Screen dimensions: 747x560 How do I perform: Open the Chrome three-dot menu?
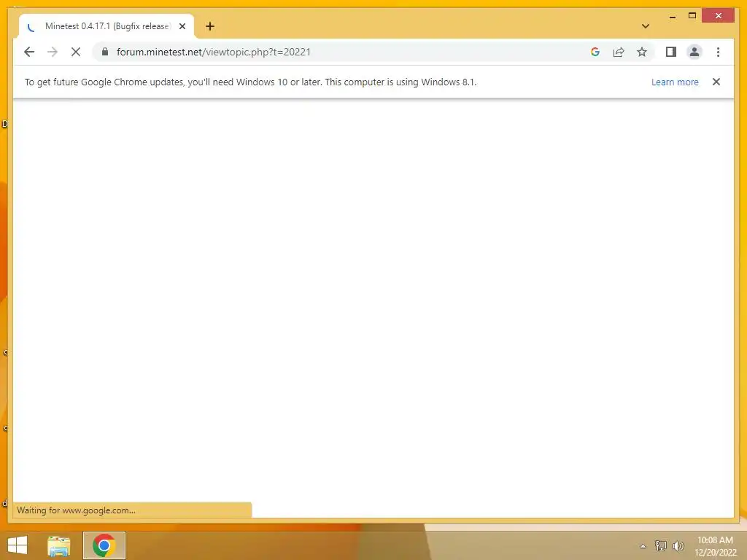(718, 52)
